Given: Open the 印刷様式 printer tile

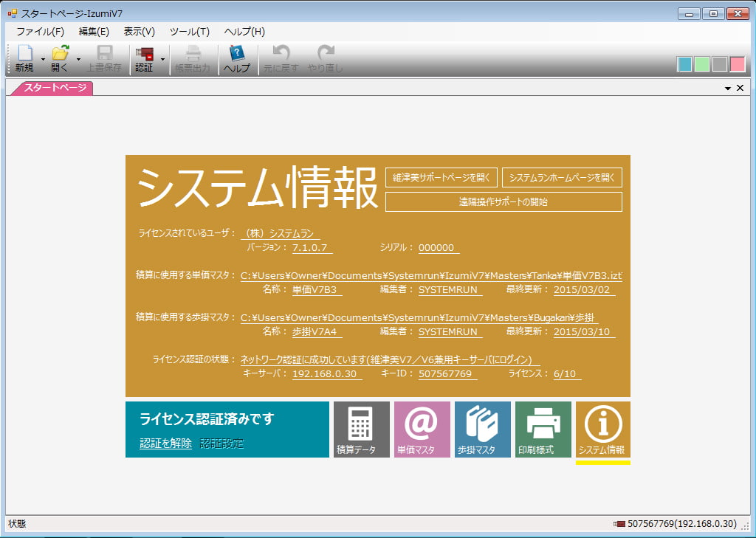Looking at the screenshot, I should tap(543, 429).
